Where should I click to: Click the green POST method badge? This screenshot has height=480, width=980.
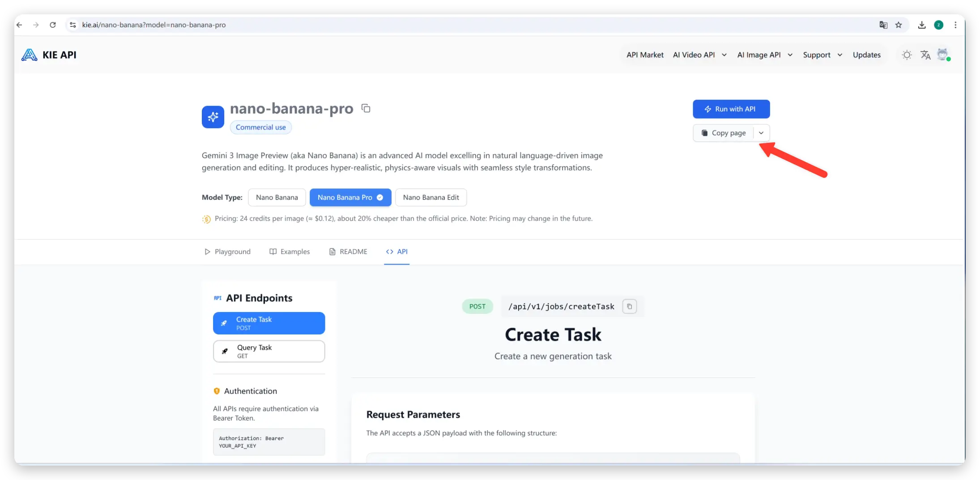pos(477,307)
